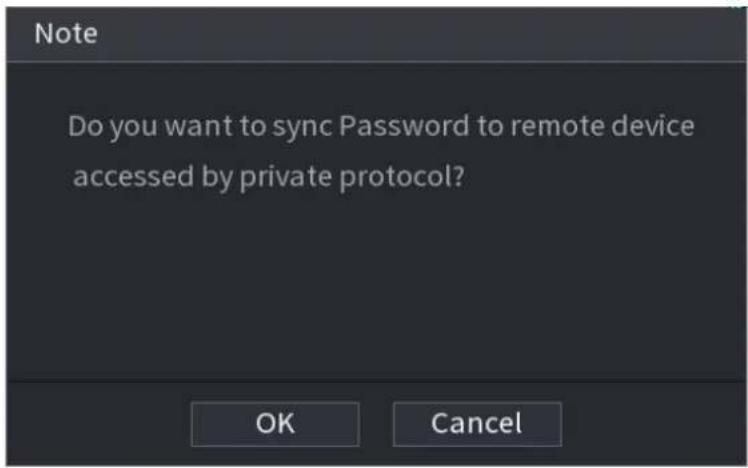
Task: Dismiss the Note dialog via Cancel
Action: point(477,424)
